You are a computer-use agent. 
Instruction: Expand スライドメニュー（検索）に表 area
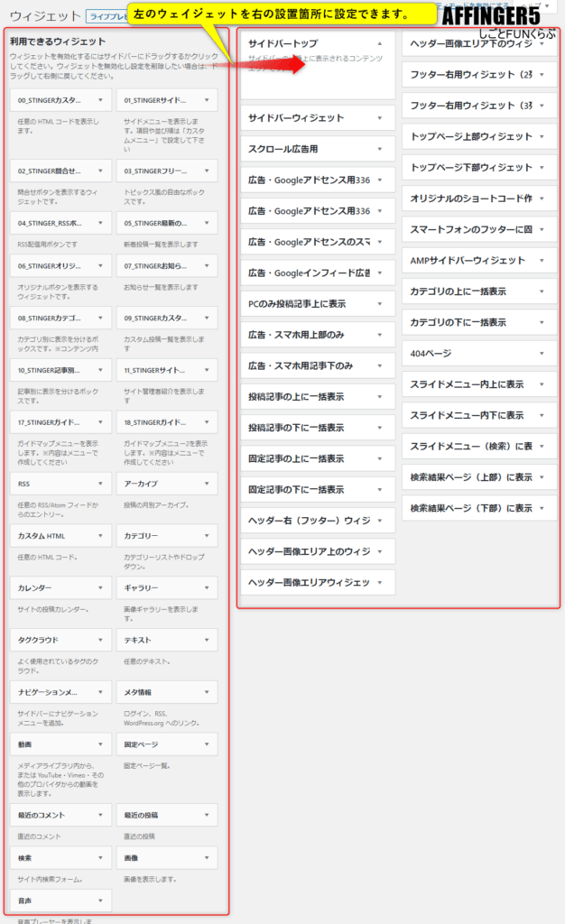(x=542, y=446)
